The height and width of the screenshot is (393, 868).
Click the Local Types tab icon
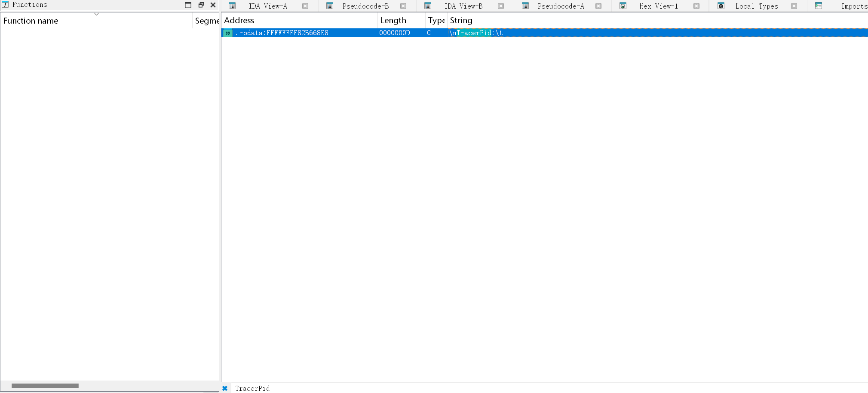tap(721, 6)
